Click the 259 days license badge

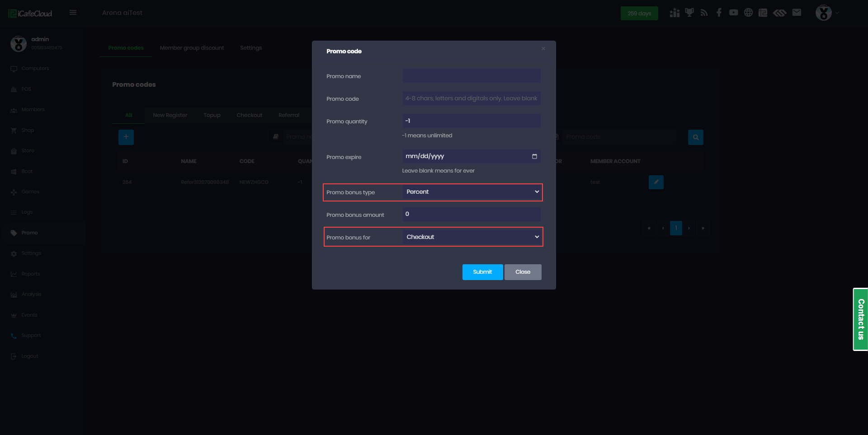(x=639, y=14)
